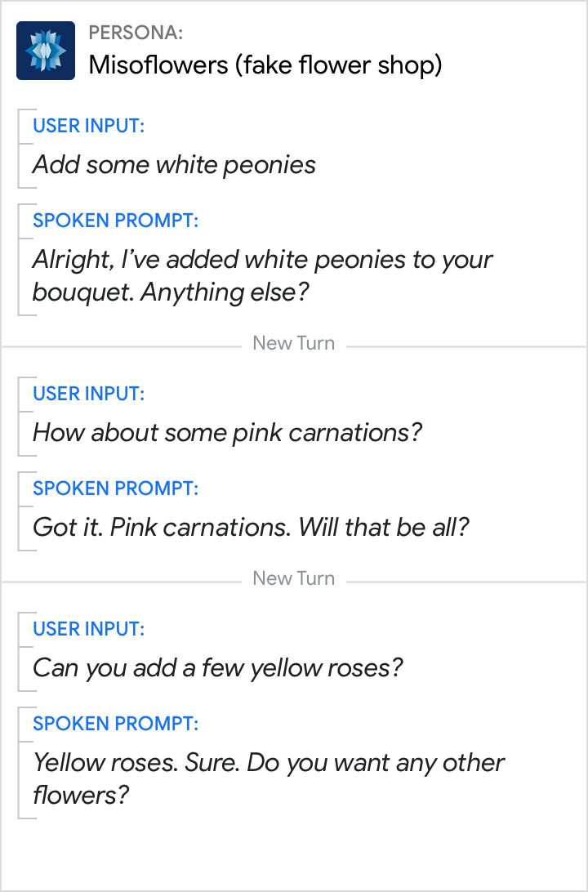Click the third SPOKEN PROMPT label
This screenshot has width=588, height=892.
[x=115, y=724]
